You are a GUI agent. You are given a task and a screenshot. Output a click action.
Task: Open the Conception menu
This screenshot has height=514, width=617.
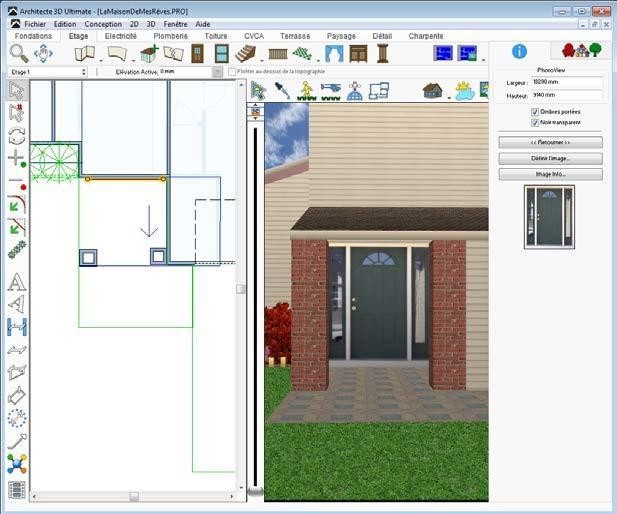coord(103,24)
